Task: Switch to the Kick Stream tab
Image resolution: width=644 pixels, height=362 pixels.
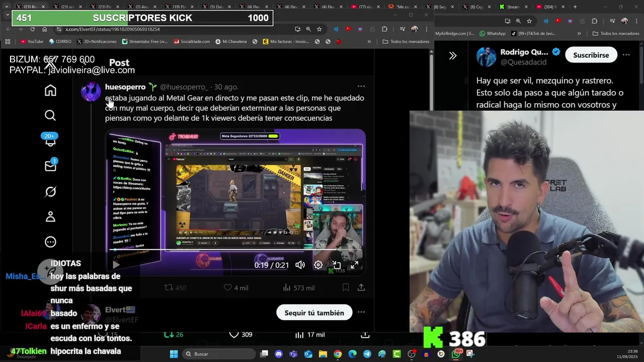Action: coord(512,7)
